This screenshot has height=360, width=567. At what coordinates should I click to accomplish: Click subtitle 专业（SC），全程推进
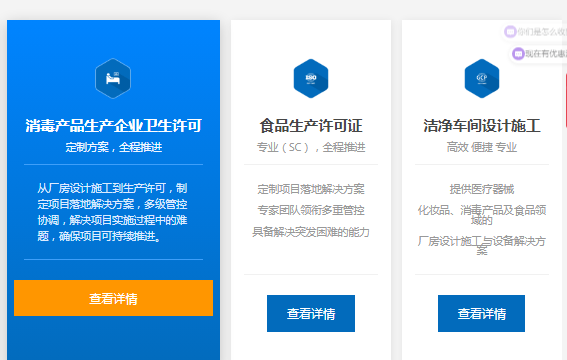pyautogui.click(x=311, y=147)
